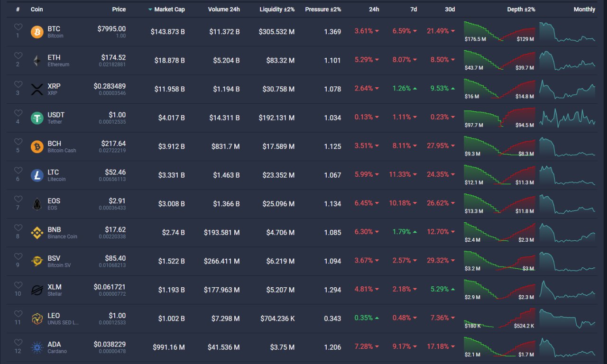The image size is (607, 364).
Task: Click BNB 7d change 1.79%
Action: click(x=405, y=232)
